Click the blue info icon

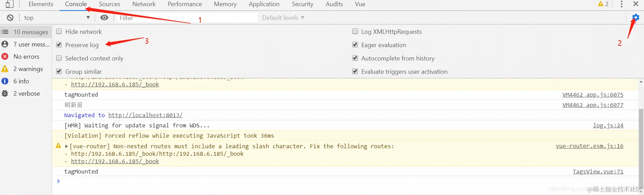point(5,81)
